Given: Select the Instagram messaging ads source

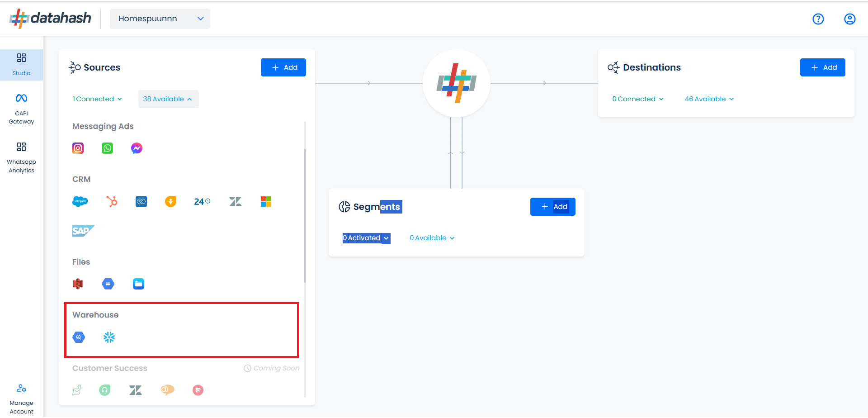Looking at the screenshot, I should pyautogui.click(x=78, y=148).
